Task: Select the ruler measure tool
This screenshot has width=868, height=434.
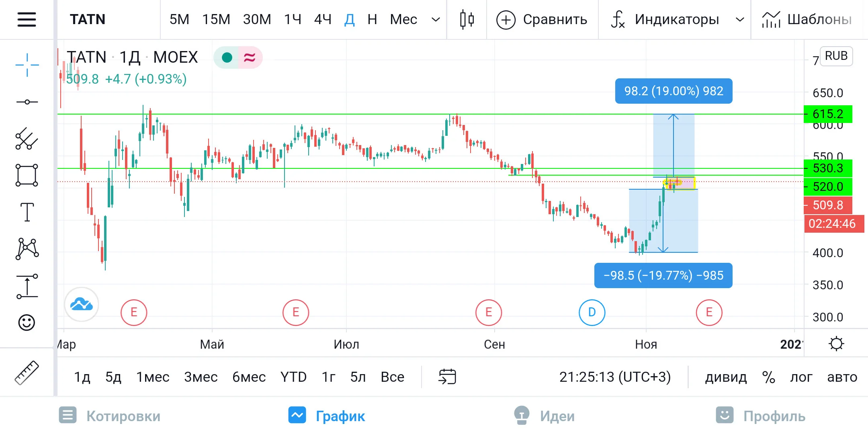Action: [27, 373]
